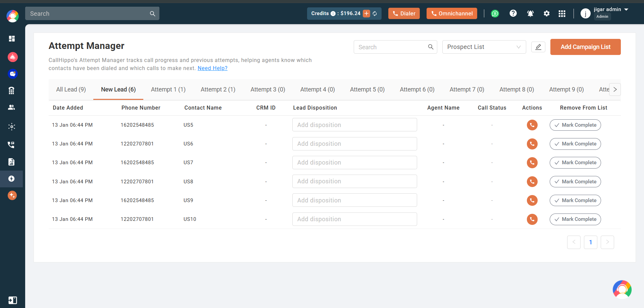Open the power dialer lightning sidebar icon
Screen dimensions: 644x308
(x=11, y=179)
